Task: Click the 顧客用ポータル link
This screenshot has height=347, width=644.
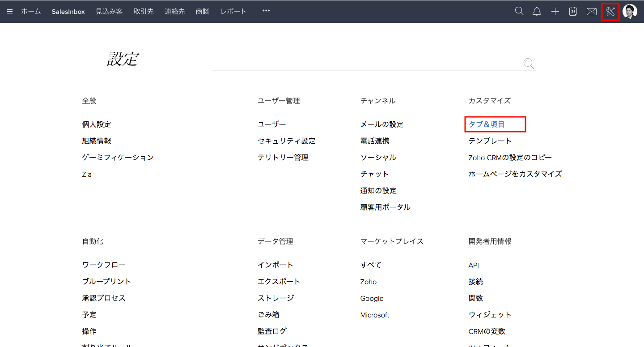Action: (x=385, y=207)
